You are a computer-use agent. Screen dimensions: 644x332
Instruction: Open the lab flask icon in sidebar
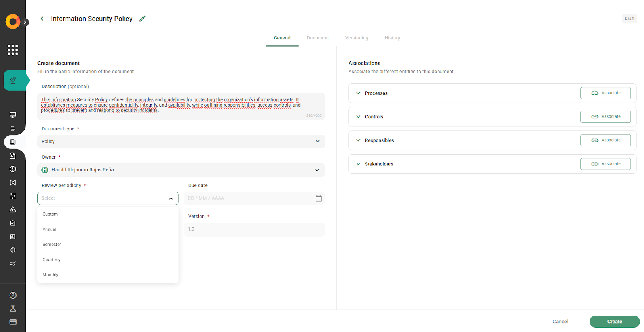[x=13, y=309]
